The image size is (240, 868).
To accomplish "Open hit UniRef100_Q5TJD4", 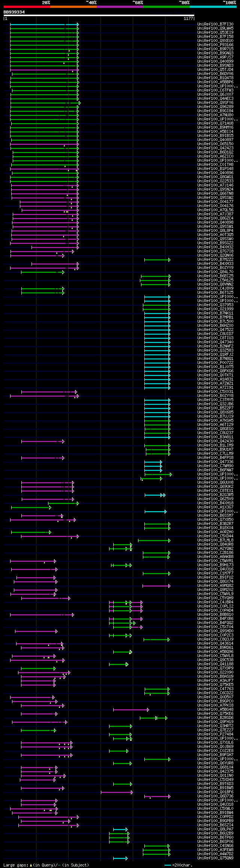I will point(215,70).
